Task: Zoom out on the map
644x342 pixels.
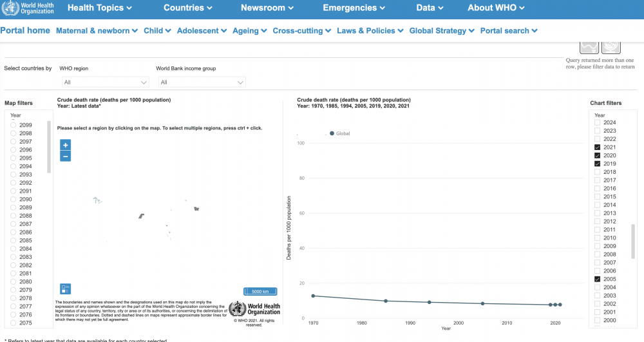Action: [x=65, y=156]
